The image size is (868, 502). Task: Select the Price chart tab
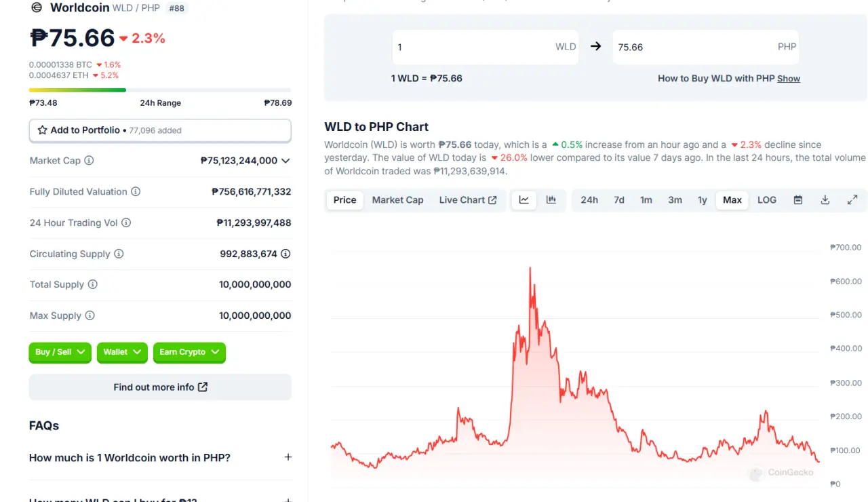[344, 200]
